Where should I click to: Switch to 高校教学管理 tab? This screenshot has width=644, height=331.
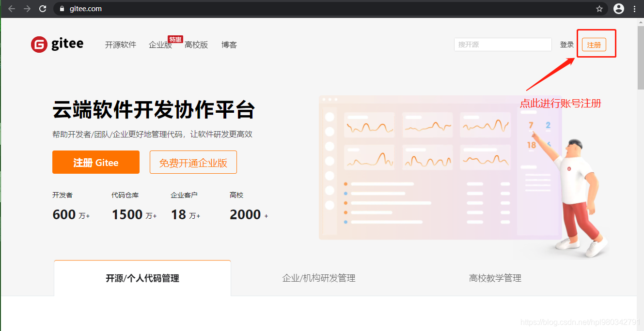tap(495, 278)
